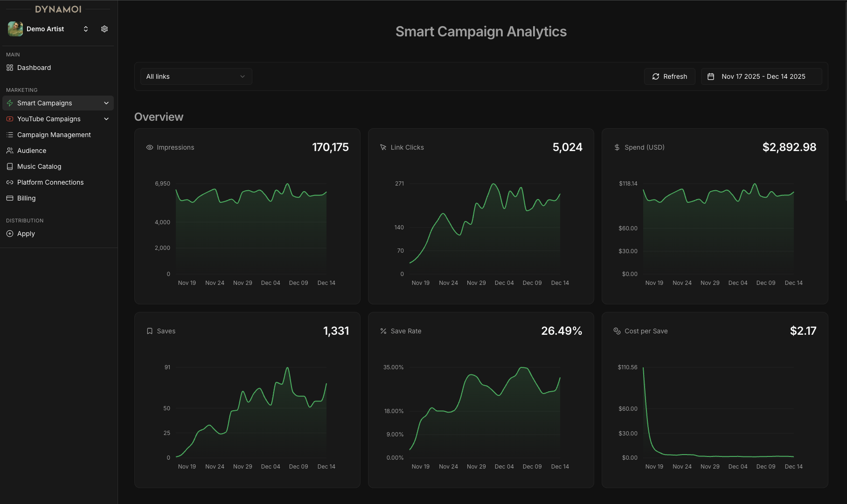Viewport: 847px width, 504px height.
Task: Click the Audience people icon
Action: [9, 151]
